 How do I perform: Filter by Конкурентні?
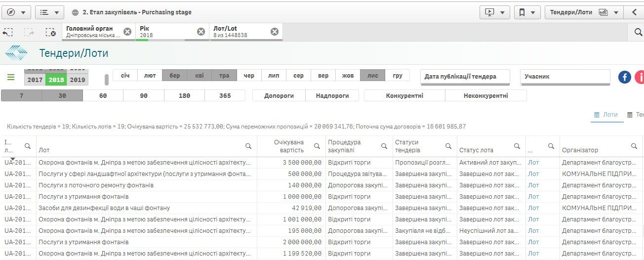click(x=404, y=95)
